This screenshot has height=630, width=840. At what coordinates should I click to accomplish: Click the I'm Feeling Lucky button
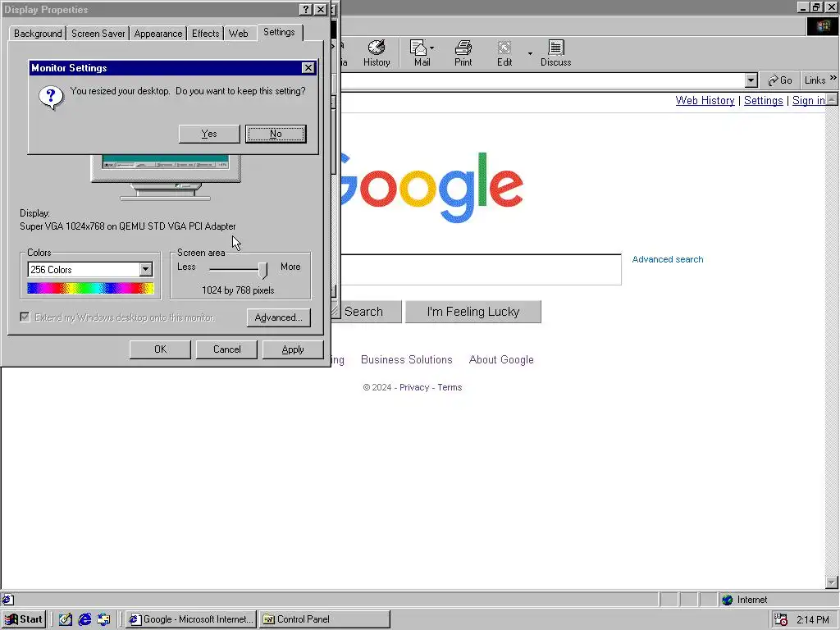click(x=473, y=312)
